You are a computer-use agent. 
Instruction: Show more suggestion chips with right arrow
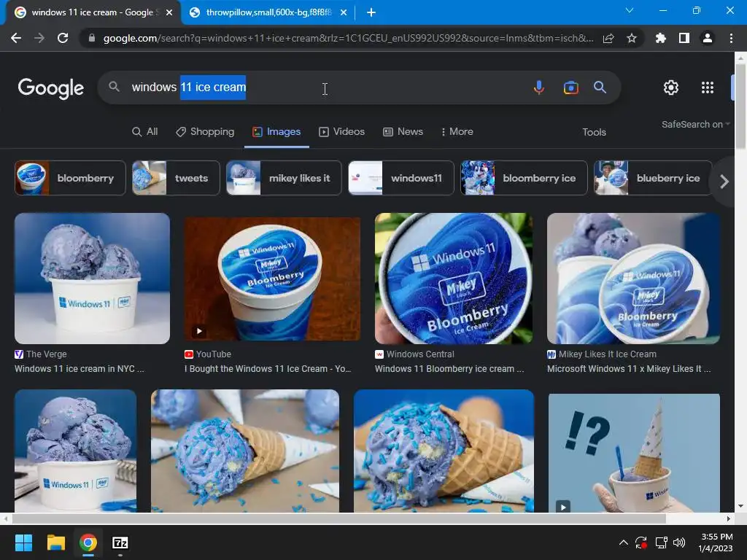click(724, 182)
